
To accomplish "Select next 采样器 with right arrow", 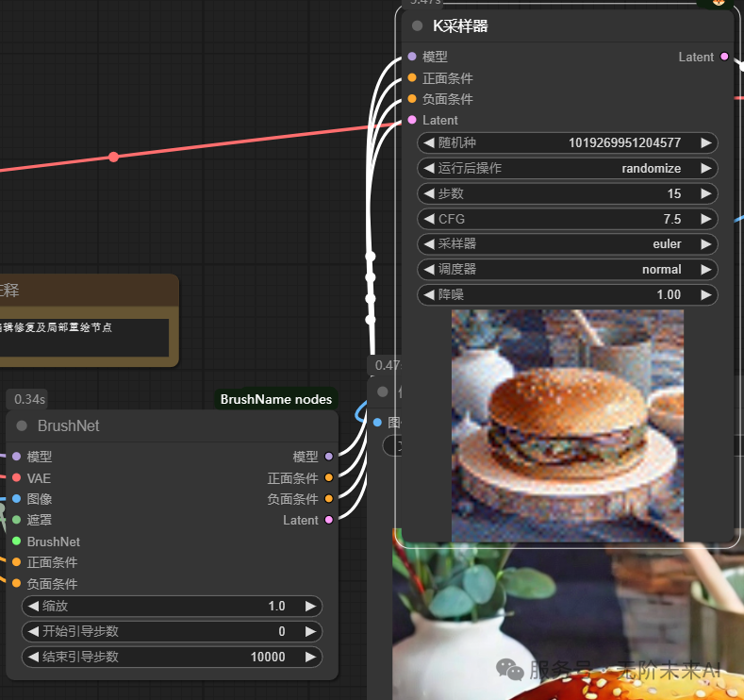I will click(x=706, y=244).
